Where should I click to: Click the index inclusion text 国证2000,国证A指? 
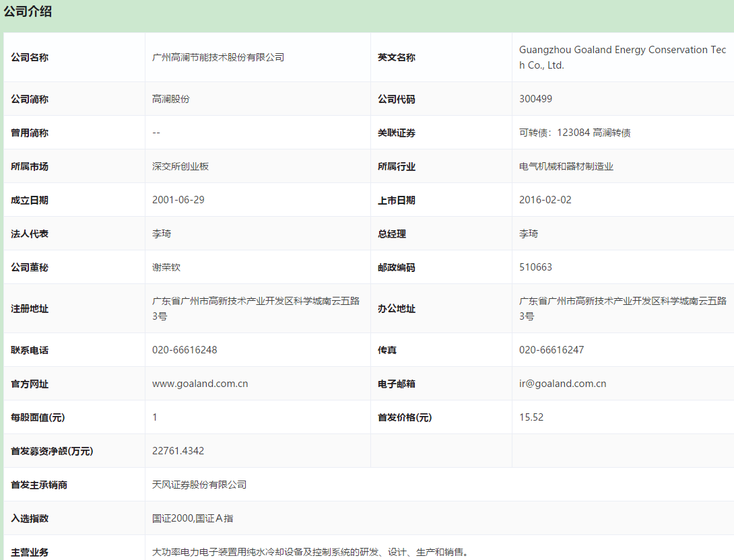pyautogui.click(x=193, y=518)
